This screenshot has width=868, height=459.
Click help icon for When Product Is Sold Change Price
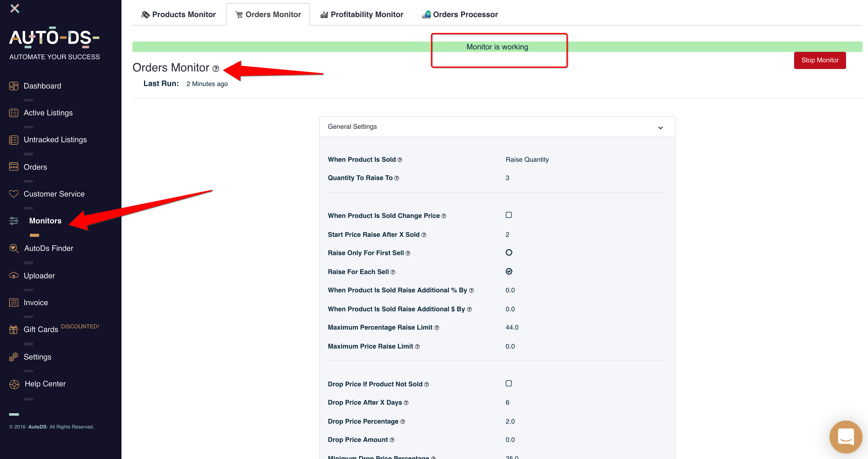pos(444,216)
